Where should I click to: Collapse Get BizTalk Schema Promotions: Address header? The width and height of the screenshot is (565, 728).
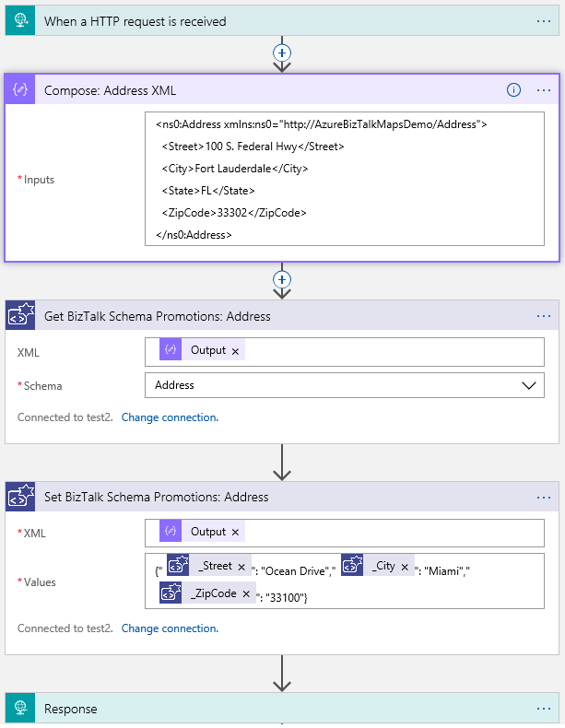click(282, 316)
